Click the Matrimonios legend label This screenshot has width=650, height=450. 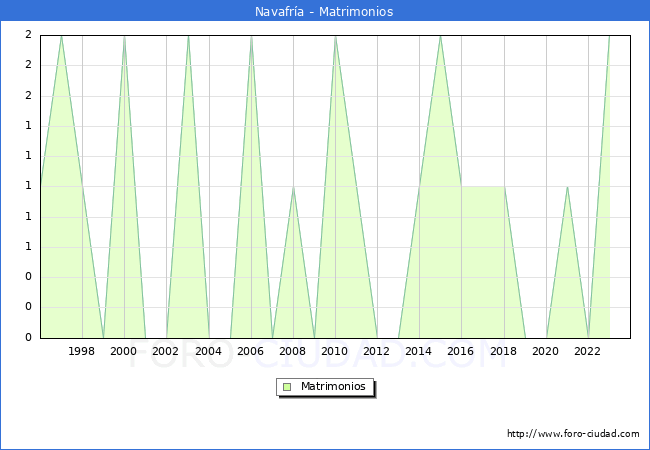pos(333,386)
